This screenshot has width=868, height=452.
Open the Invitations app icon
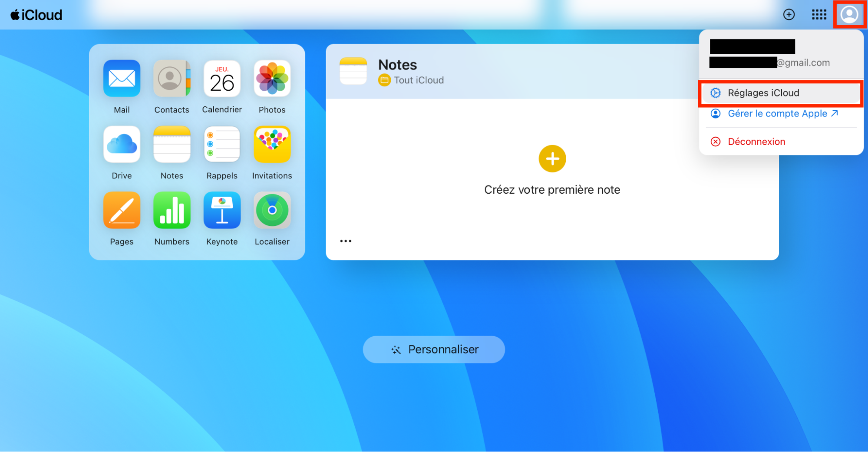click(271, 144)
